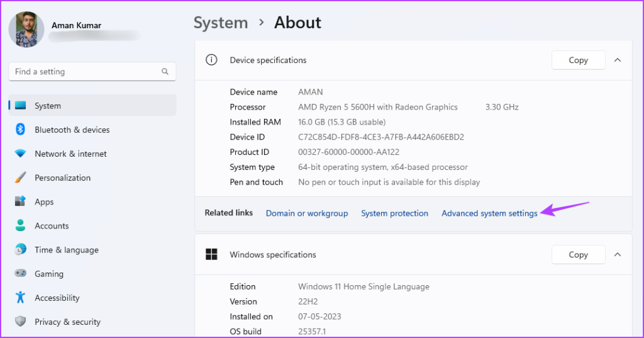Open Network & internet wifi icon

pyautogui.click(x=20, y=154)
